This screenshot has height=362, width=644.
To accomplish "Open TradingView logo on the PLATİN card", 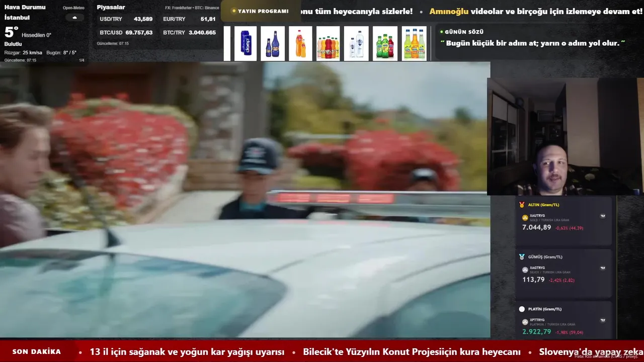I will point(603,320).
